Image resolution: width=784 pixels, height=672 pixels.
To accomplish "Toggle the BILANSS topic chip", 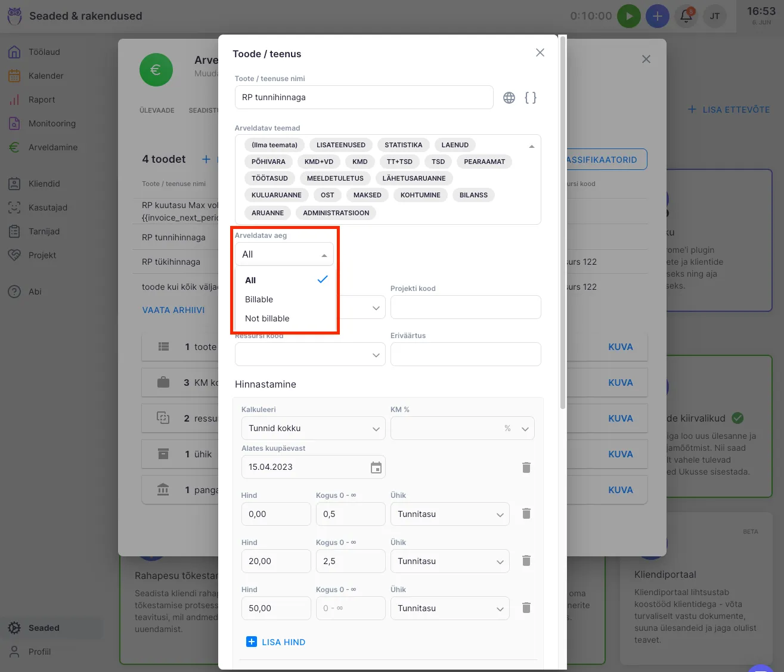I will pos(473,195).
